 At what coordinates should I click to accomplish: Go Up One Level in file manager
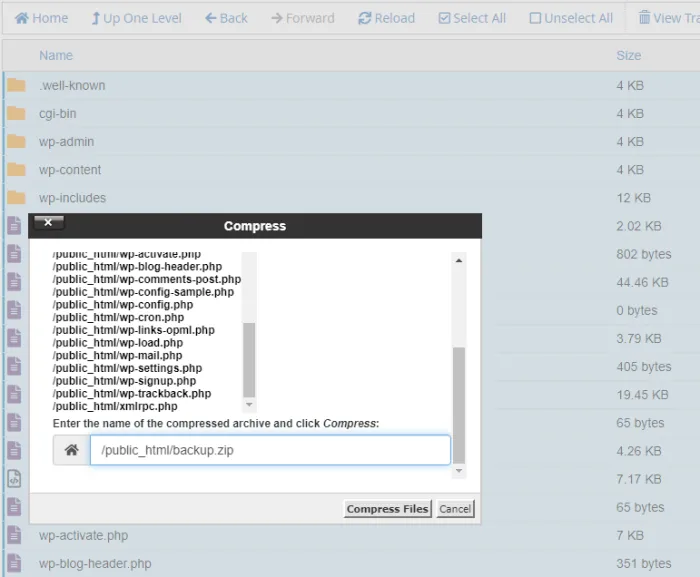136,18
